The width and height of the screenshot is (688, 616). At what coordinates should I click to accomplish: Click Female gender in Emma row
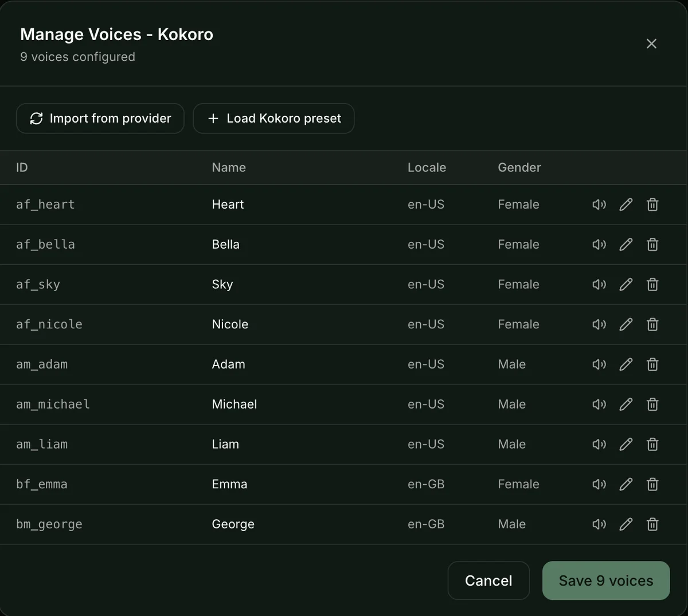pyautogui.click(x=518, y=484)
